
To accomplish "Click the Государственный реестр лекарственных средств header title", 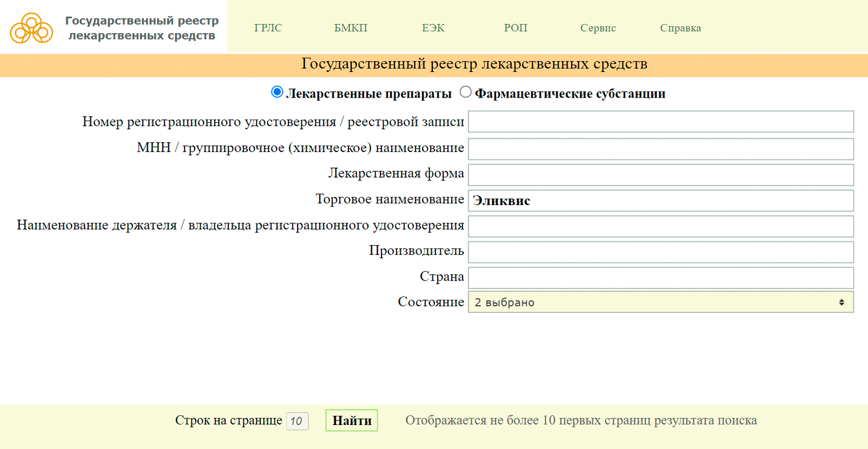I will tap(142, 28).
